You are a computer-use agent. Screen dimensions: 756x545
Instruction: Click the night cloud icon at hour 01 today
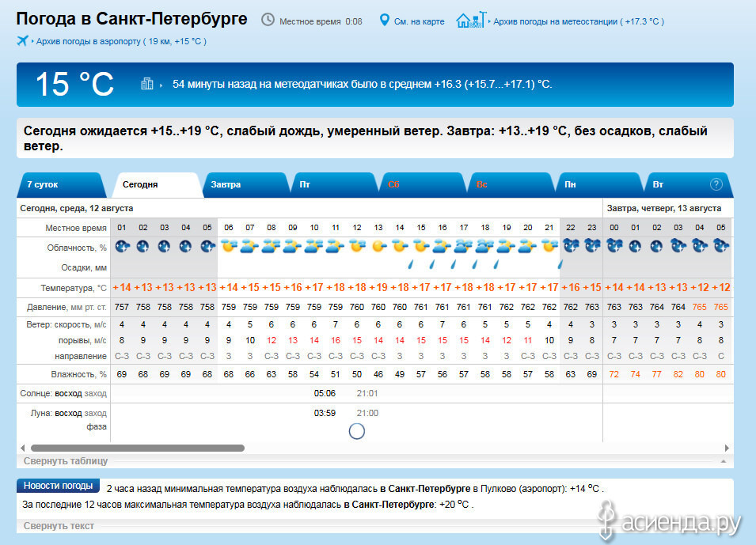(121, 247)
